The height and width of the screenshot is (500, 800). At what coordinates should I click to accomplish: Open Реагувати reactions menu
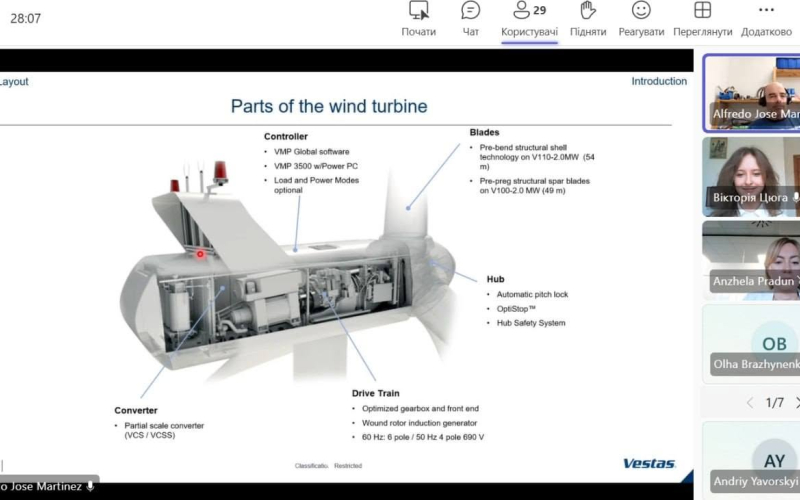point(641,19)
